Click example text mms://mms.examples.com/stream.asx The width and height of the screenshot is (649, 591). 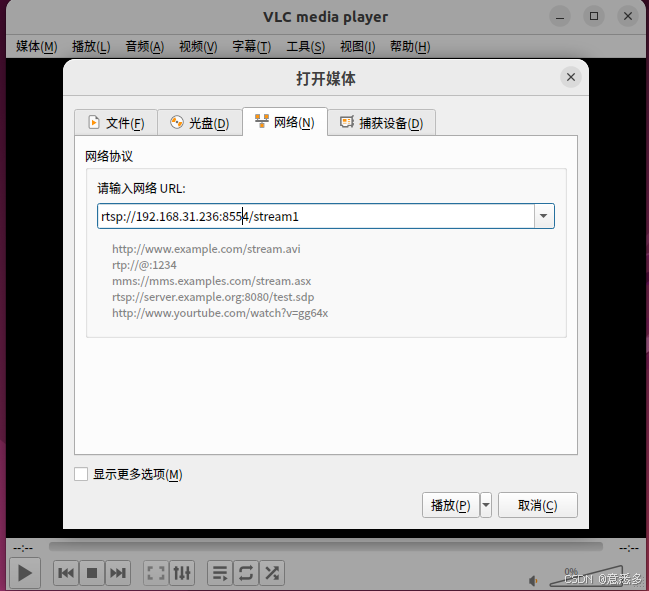(212, 281)
